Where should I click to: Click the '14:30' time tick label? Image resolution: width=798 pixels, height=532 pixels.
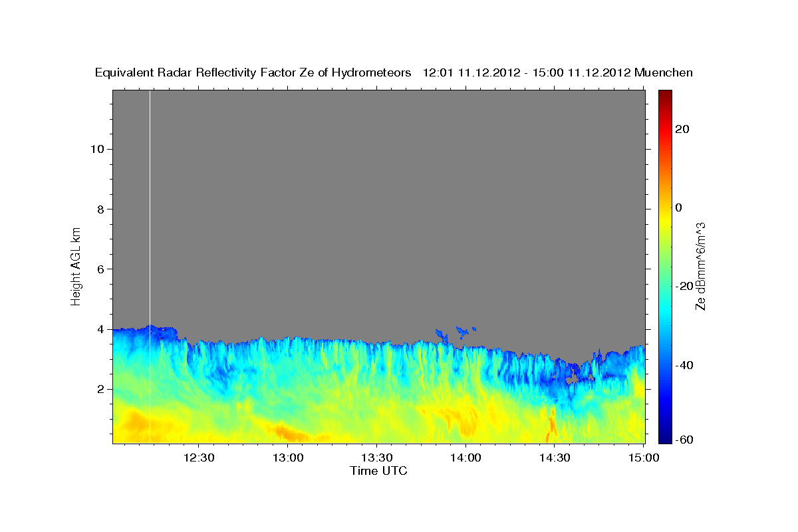click(x=555, y=458)
